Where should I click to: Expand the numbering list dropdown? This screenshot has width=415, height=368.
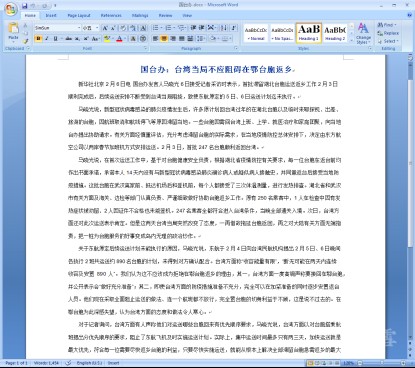tap(174, 28)
